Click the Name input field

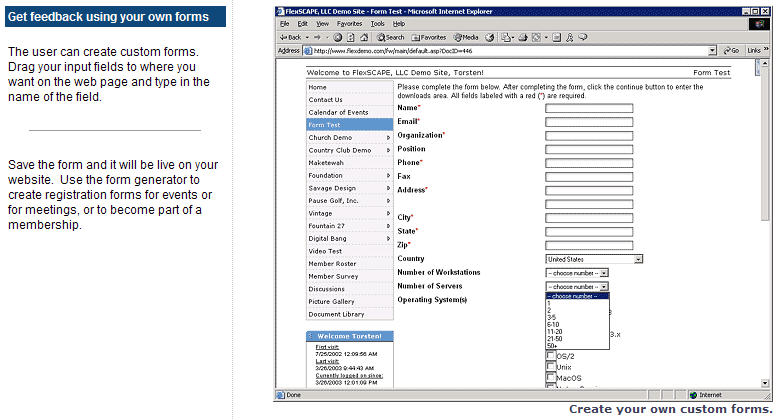pyautogui.click(x=589, y=108)
